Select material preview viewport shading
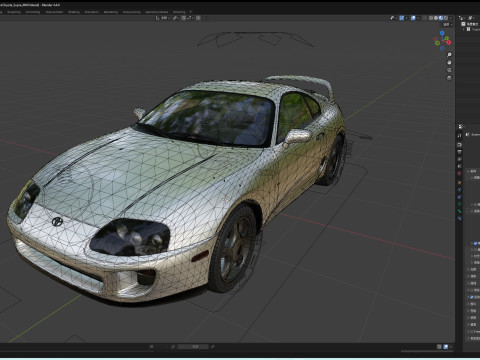Viewport: 480px width, 360px height. click(441, 18)
